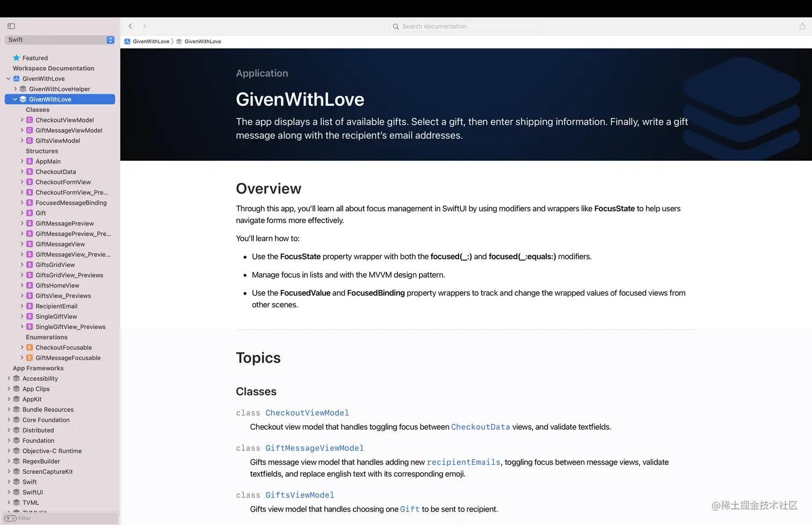The image size is (812, 525).
Task: Open the CheckoutViewModel class link
Action: pos(307,413)
